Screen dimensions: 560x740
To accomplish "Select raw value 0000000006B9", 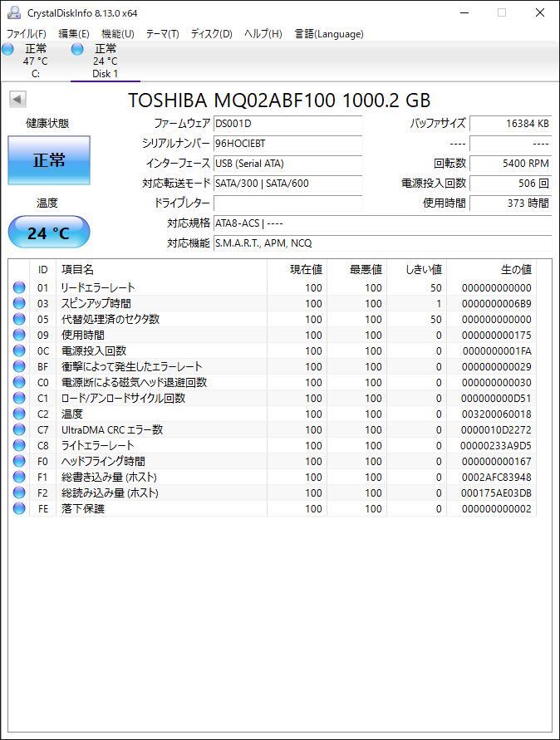I will [x=496, y=303].
